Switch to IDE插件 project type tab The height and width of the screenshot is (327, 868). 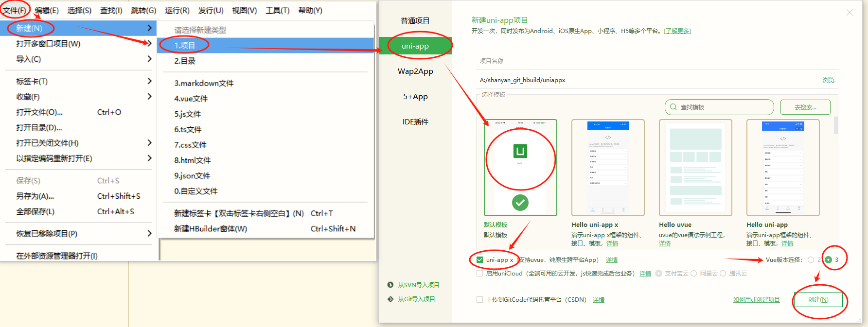pos(415,121)
